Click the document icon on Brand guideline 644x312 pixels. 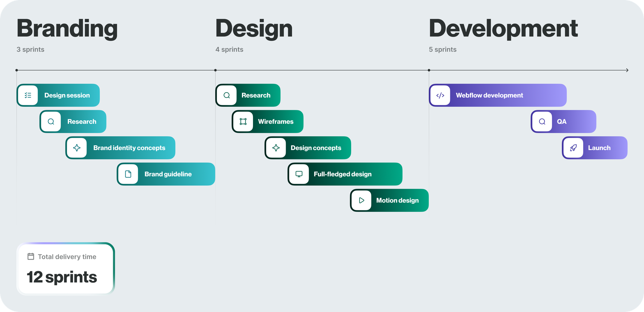[128, 174]
